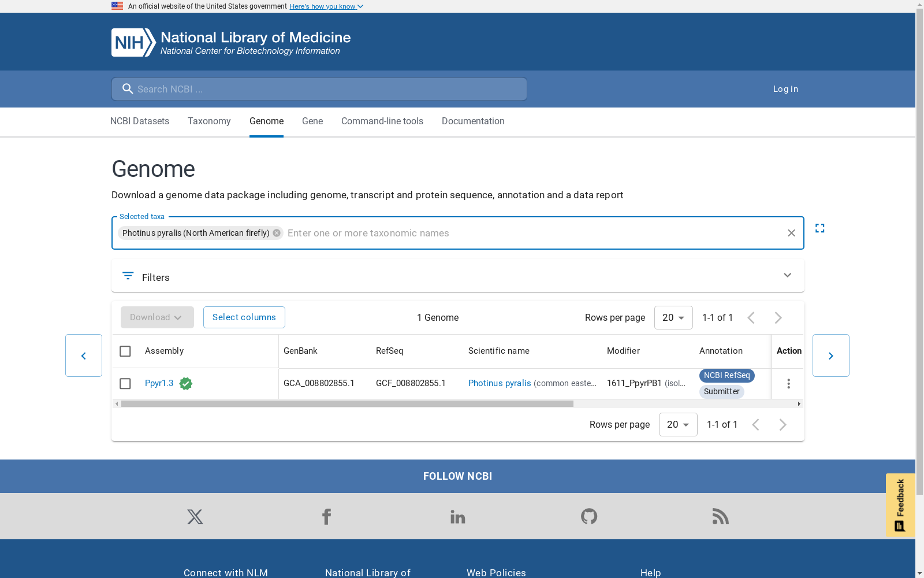Click the Assembly column header
The width and height of the screenshot is (924, 578).
(164, 351)
